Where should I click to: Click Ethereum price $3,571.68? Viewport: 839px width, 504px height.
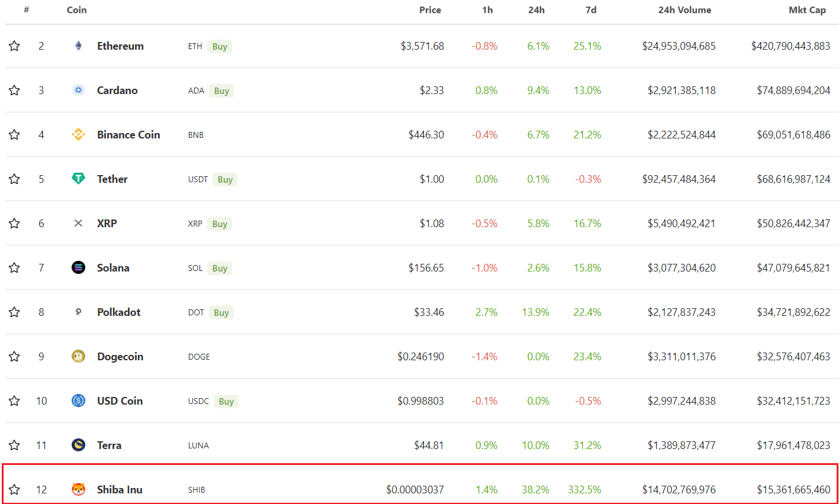pos(422,46)
